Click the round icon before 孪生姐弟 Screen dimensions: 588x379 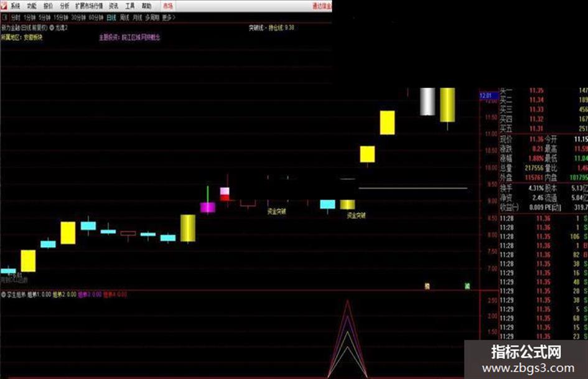pos(3,294)
